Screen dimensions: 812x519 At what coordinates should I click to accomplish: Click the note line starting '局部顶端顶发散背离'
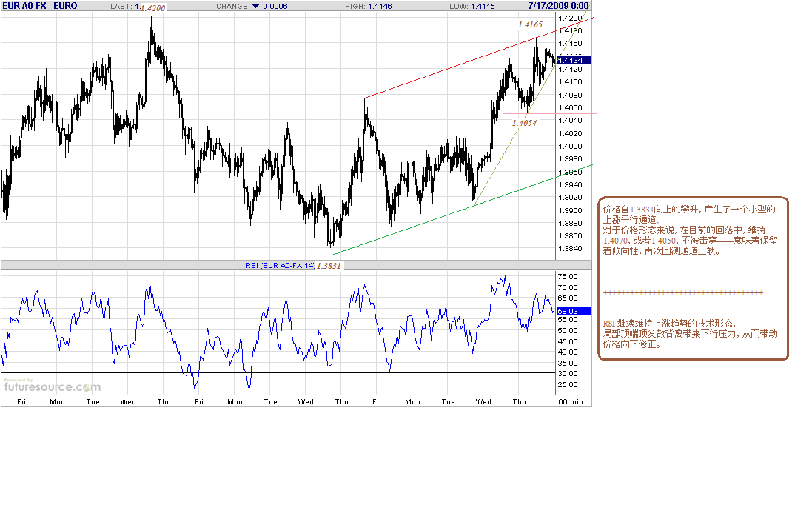(691, 334)
